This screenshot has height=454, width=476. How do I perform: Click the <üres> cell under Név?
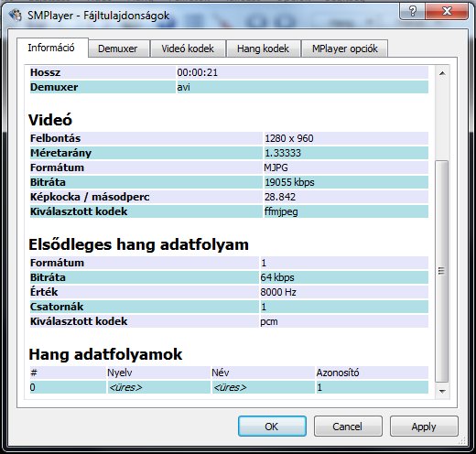click(x=230, y=387)
